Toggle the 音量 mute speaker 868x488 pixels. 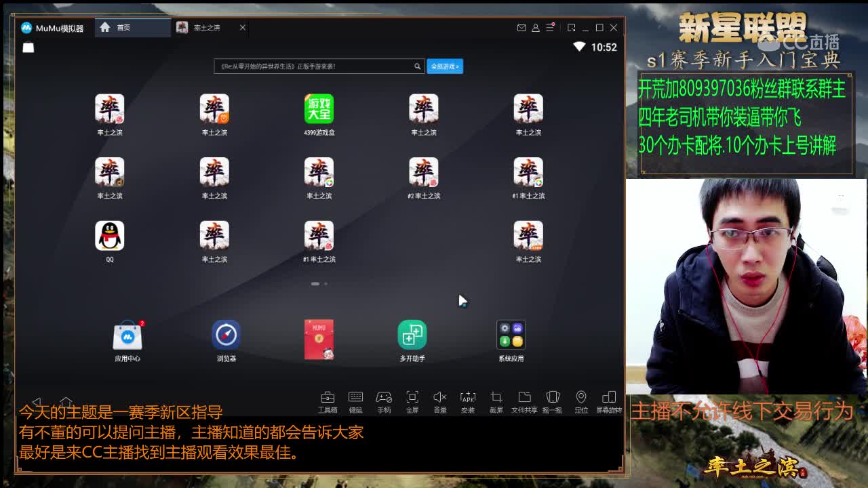point(440,401)
